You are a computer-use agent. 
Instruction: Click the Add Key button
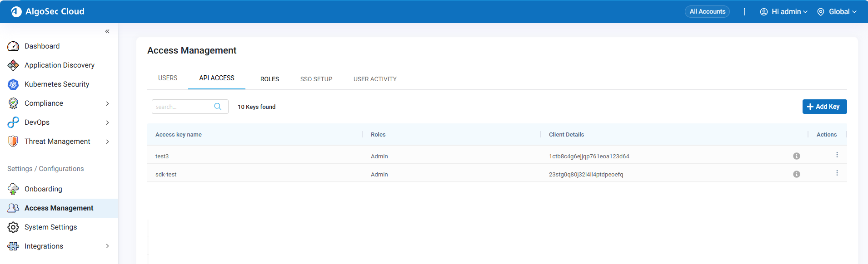click(x=824, y=107)
